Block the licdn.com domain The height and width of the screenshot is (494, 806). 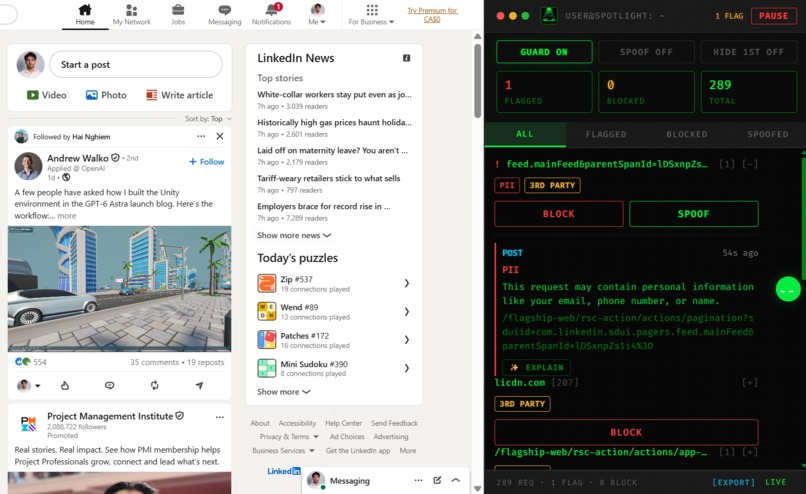click(x=626, y=432)
